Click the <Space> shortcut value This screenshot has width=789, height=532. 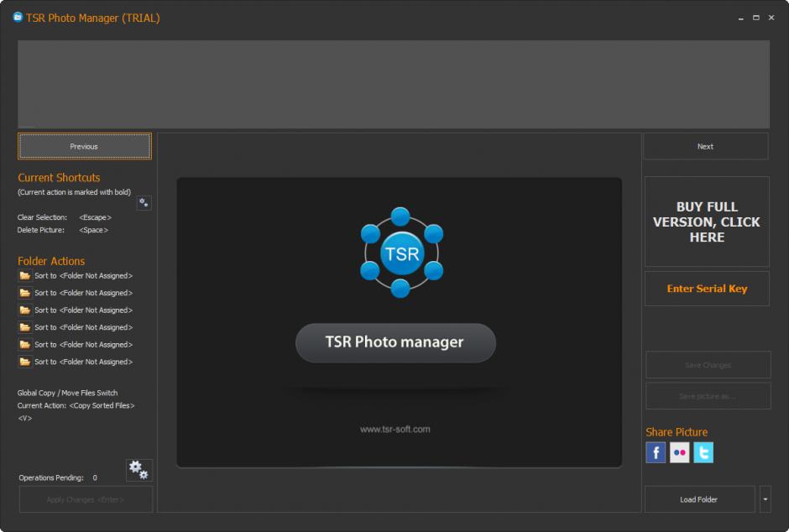(94, 230)
